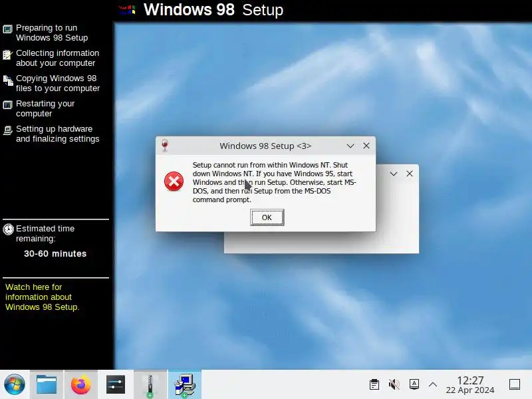Open the clipboard tray icon
The image size is (532, 399).
[374, 384]
